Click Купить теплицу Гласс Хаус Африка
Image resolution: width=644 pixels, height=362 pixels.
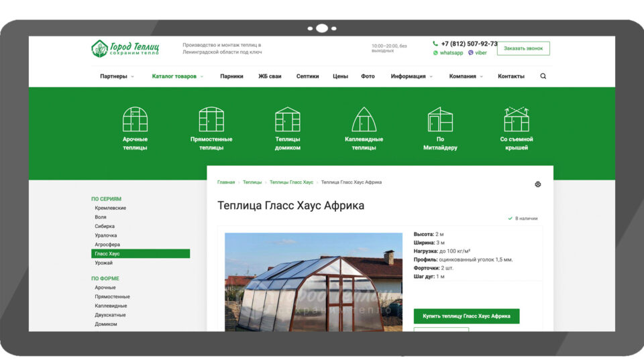coord(467,316)
